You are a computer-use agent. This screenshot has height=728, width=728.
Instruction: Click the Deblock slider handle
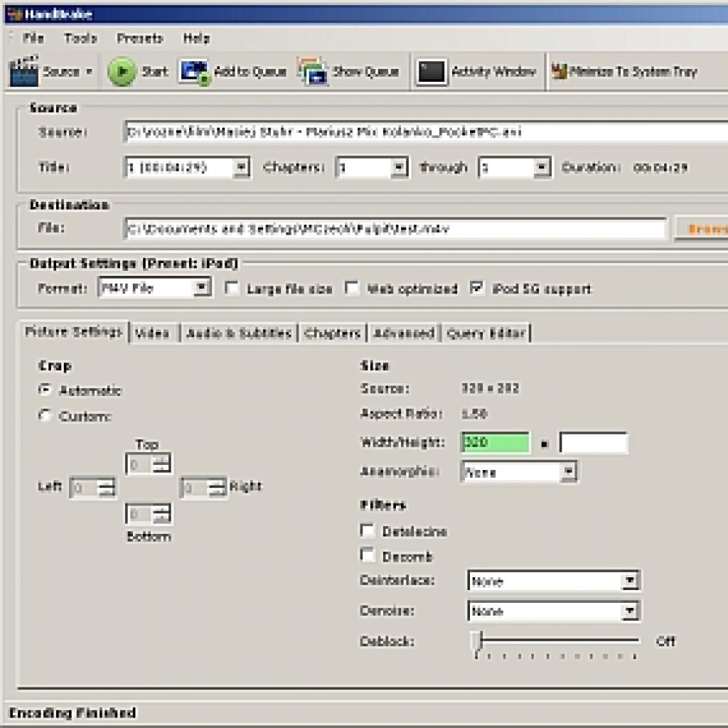click(477, 642)
